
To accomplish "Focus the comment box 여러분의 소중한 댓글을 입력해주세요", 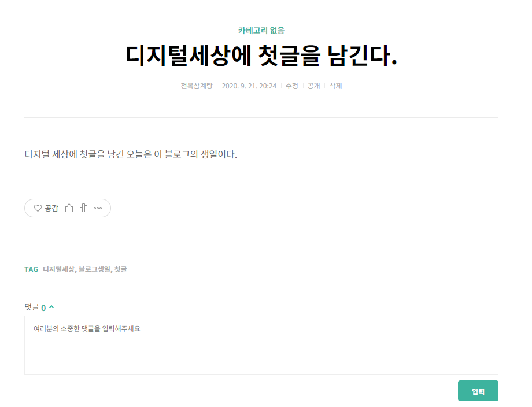I will click(x=261, y=345).
